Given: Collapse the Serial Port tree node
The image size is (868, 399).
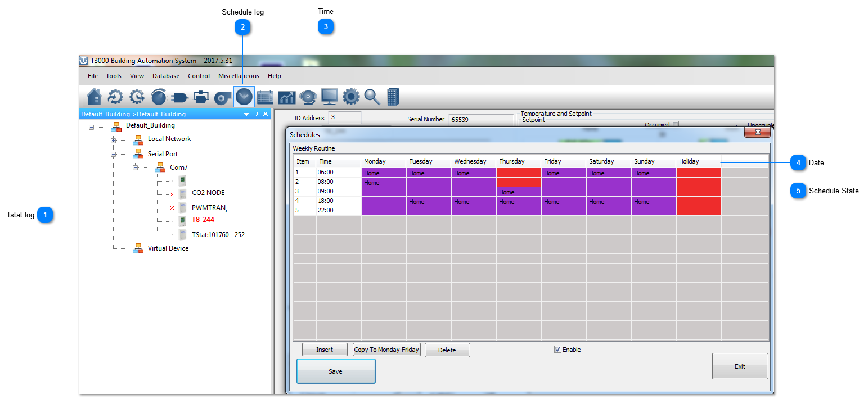Looking at the screenshot, I should (113, 154).
